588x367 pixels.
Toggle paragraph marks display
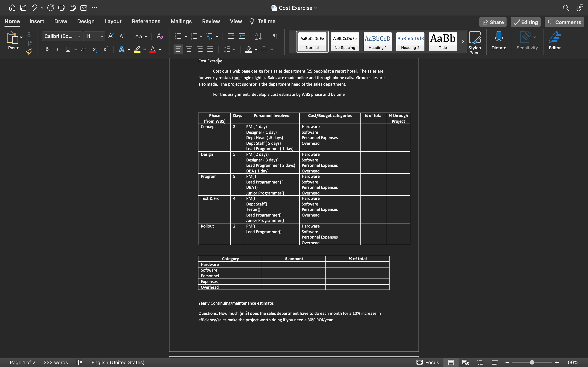(275, 36)
